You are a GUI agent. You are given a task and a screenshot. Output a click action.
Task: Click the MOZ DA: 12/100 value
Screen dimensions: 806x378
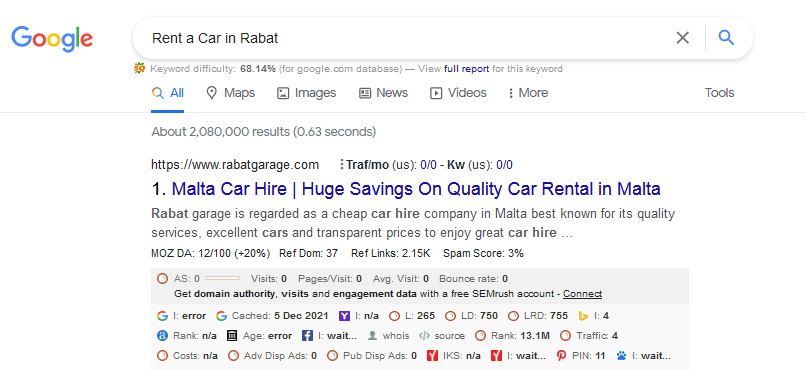pos(211,254)
